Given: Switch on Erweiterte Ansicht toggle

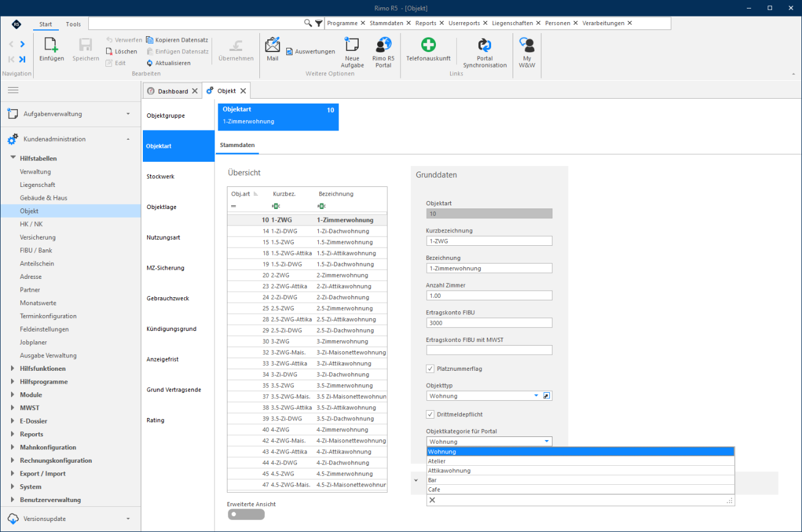Looking at the screenshot, I should pyautogui.click(x=246, y=514).
